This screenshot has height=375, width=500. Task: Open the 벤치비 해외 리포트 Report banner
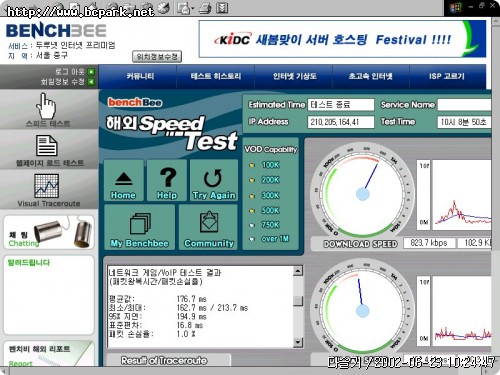click(49, 354)
